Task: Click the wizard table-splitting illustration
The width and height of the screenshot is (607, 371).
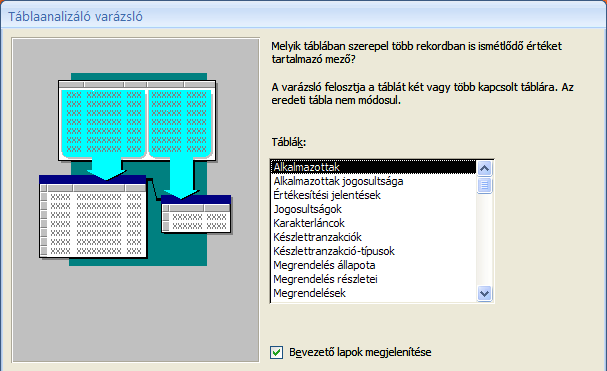Action: click(x=135, y=200)
